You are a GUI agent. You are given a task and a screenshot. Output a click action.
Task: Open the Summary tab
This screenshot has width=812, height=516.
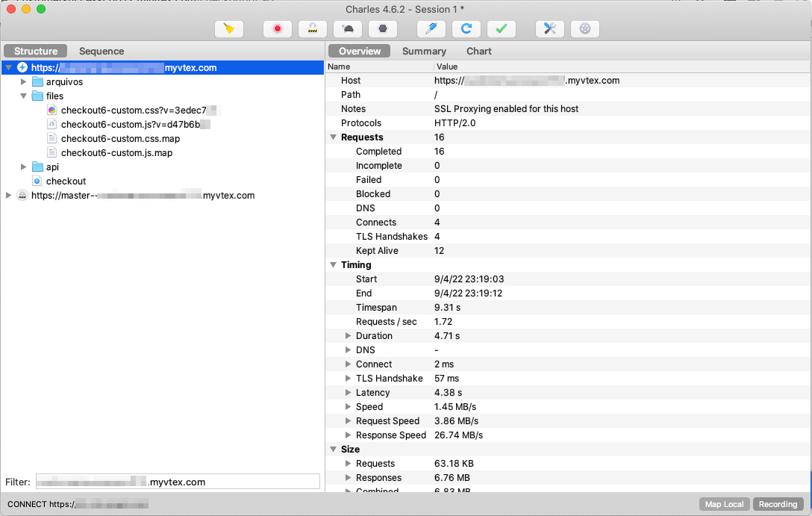424,51
